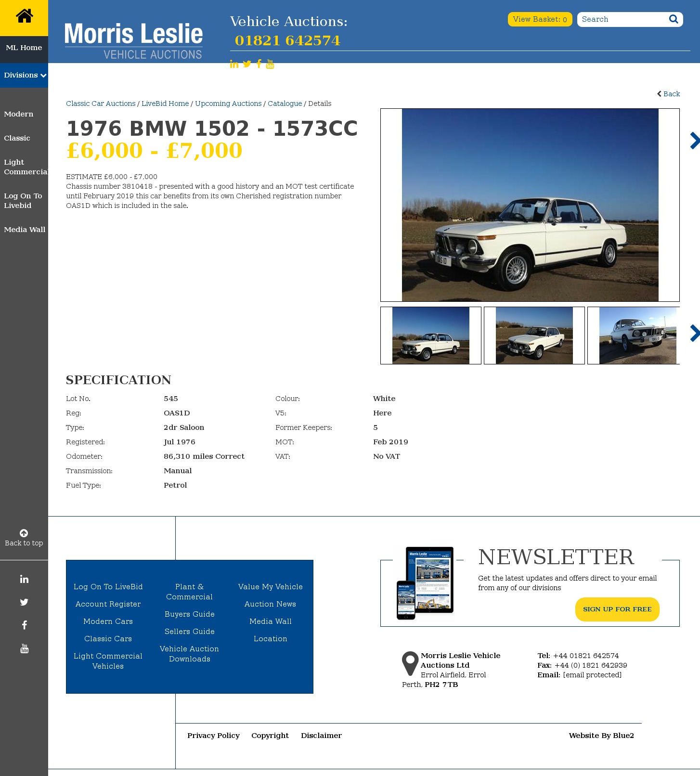Open footer Plant & Commercial link
This screenshot has width=700, height=776.
tap(189, 592)
